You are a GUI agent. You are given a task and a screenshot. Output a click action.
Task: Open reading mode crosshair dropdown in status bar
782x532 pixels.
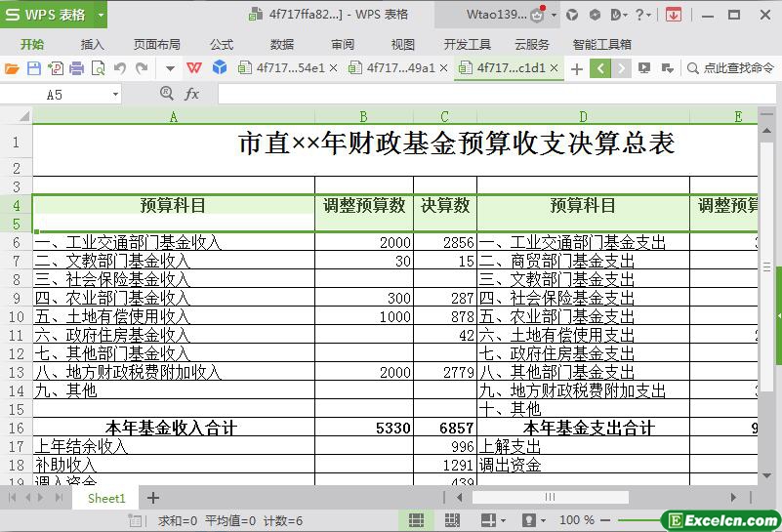[493, 520]
